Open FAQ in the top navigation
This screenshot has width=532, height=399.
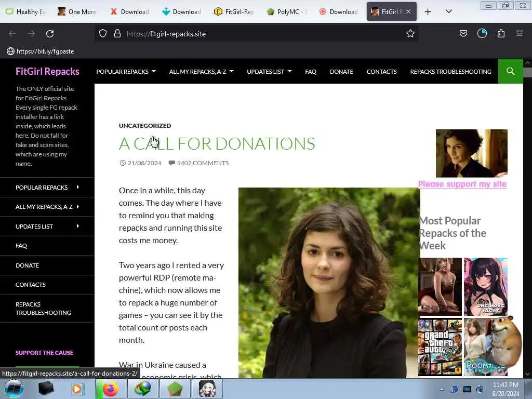311,72
